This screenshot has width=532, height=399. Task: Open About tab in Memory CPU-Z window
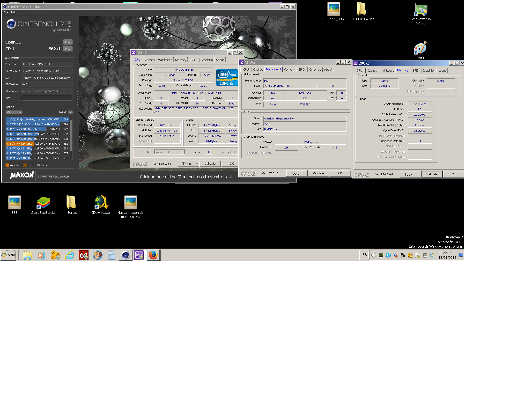tap(442, 71)
